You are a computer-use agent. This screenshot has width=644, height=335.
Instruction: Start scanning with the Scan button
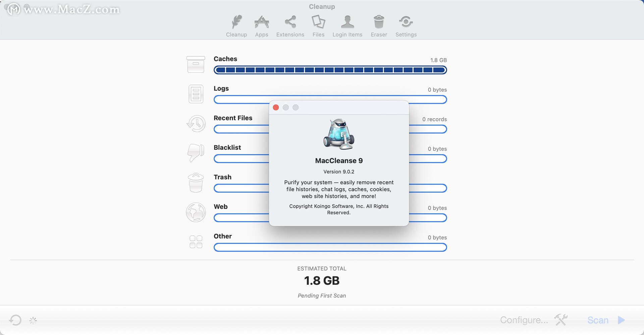tap(598, 320)
